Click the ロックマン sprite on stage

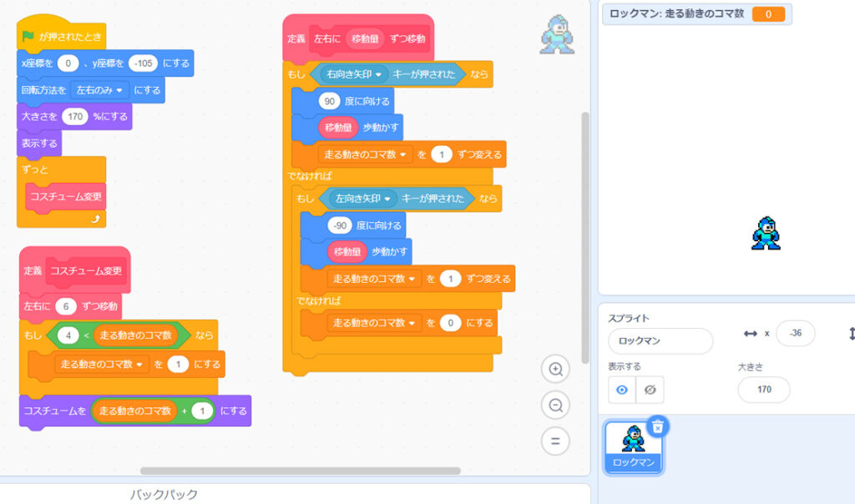tap(766, 233)
